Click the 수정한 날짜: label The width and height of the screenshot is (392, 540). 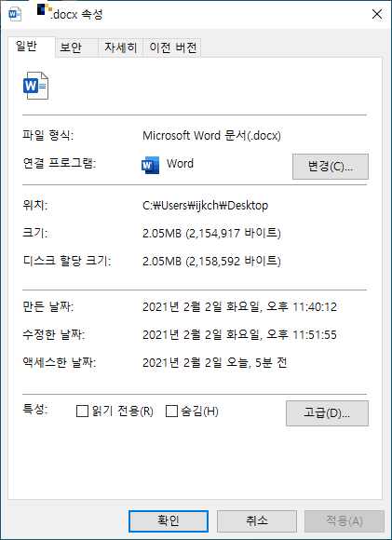pyautogui.click(x=53, y=334)
